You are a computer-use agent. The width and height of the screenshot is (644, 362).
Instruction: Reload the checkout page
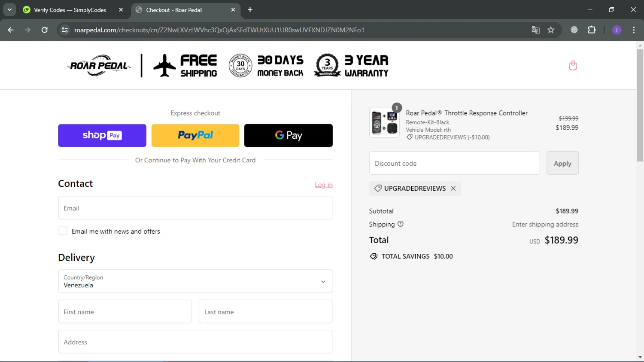44,30
